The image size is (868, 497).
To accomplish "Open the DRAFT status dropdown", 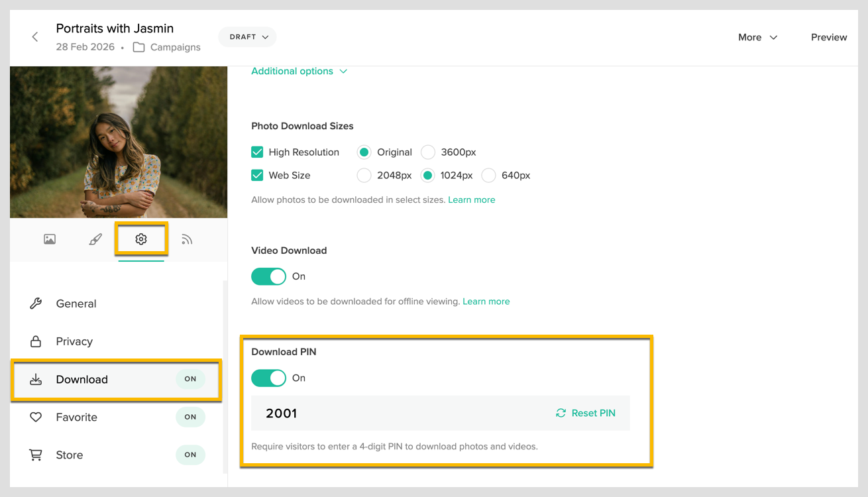I will pyautogui.click(x=247, y=37).
